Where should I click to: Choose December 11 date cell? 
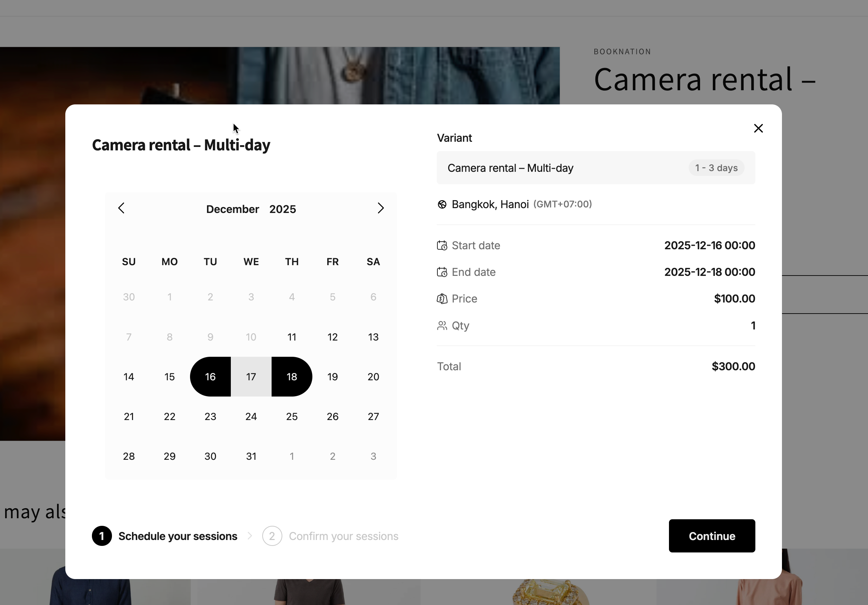292,337
